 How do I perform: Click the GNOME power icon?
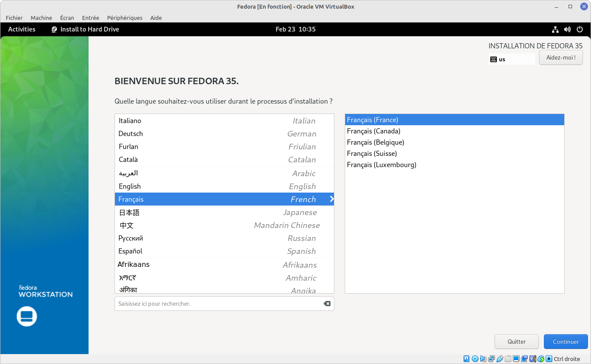pyautogui.click(x=580, y=29)
